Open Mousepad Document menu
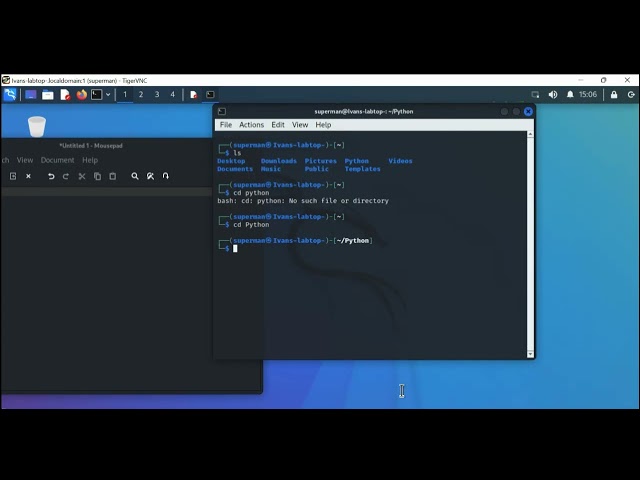The height and width of the screenshot is (480, 640). click(x=58, y=160)
